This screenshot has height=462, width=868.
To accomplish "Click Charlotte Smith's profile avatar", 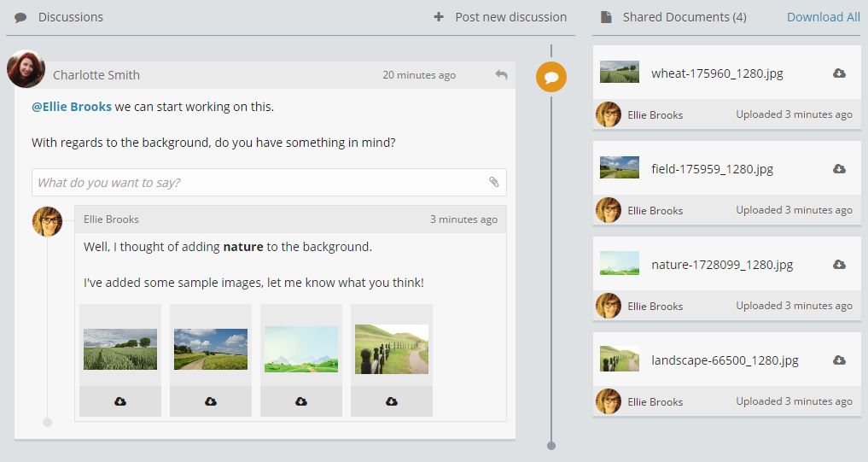I will [26, 70].
